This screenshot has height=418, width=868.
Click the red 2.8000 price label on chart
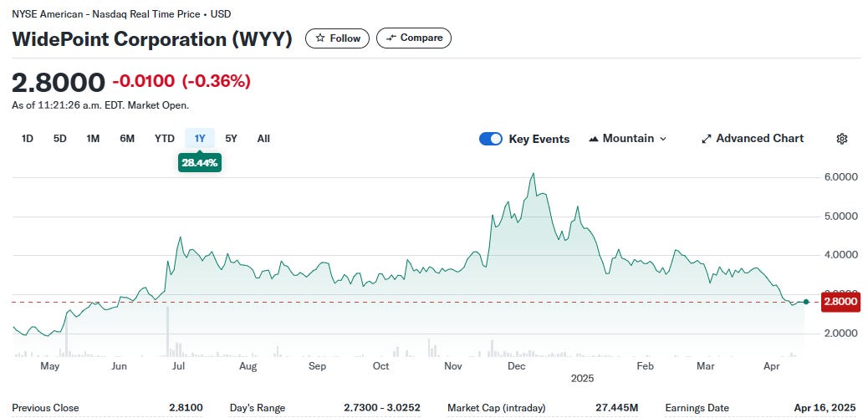pyautogui.click(x=840, y=302)
